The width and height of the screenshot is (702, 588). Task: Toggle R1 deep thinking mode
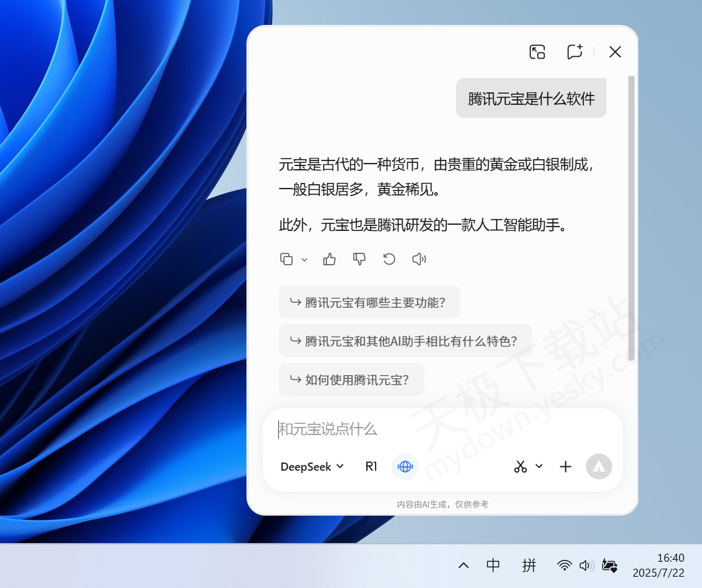pyautogui.click(x=371, y=466)
